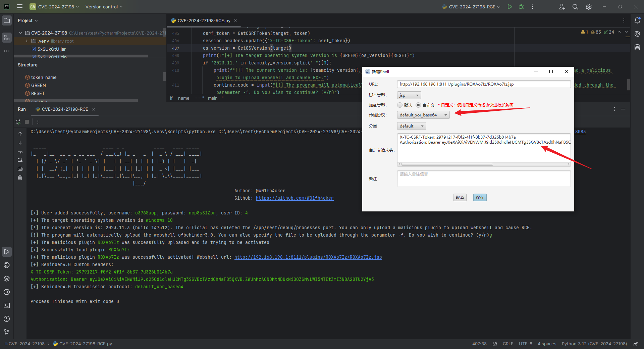Open the webshell URL link in console
This screenshot has height=349, width=644.
(308, 257)
